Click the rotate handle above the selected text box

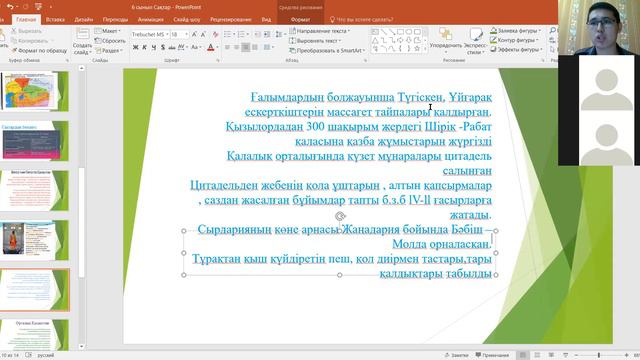[x=340, y=216]
